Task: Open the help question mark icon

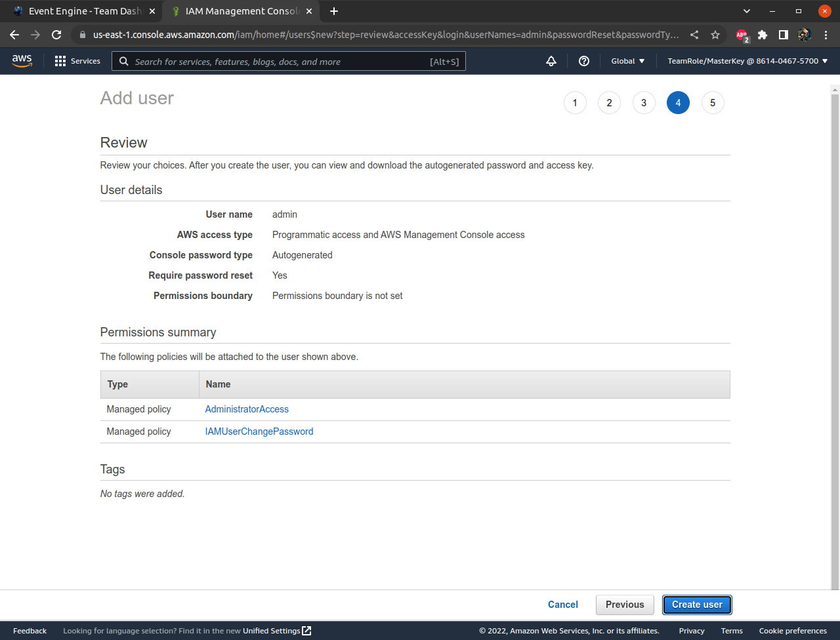Action: pos(584,61)
